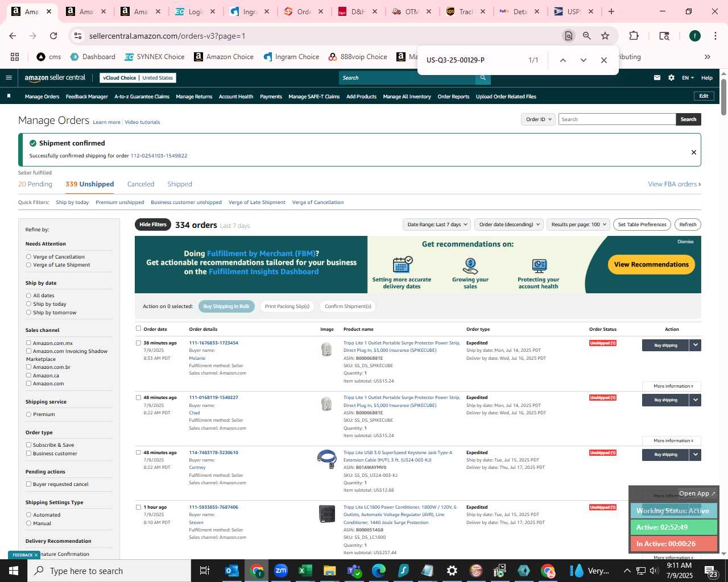
Task: Select the Verge of Cancellation radio filter
Action: point(28,257)
